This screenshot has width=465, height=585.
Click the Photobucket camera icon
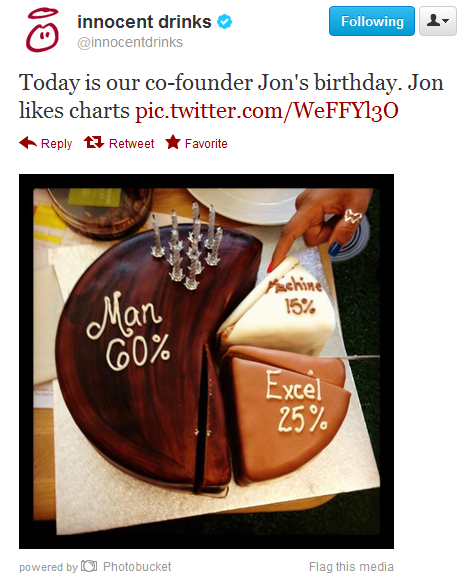[x=89, y=566]
